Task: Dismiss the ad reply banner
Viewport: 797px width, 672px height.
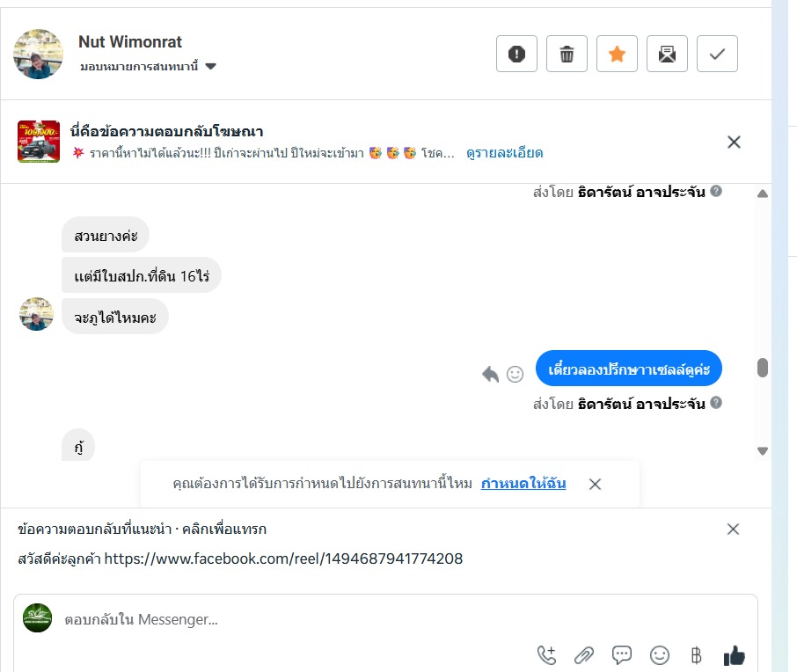Action: point(734,142)
